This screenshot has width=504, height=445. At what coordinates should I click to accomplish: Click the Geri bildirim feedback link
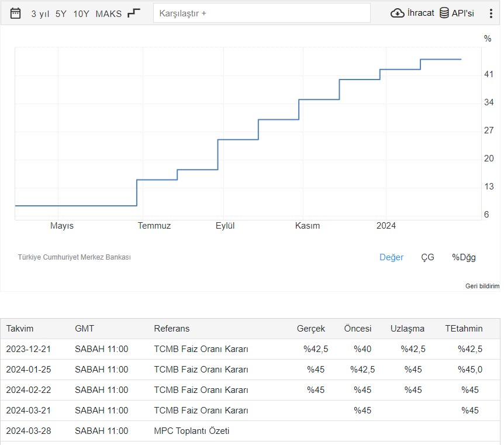coord(482,286)
